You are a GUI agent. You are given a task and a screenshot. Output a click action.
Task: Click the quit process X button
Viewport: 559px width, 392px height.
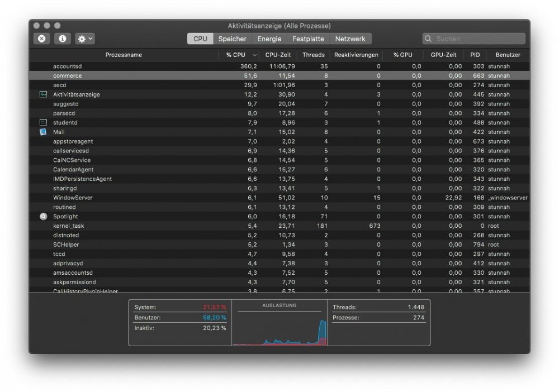(x=42, y=39)
